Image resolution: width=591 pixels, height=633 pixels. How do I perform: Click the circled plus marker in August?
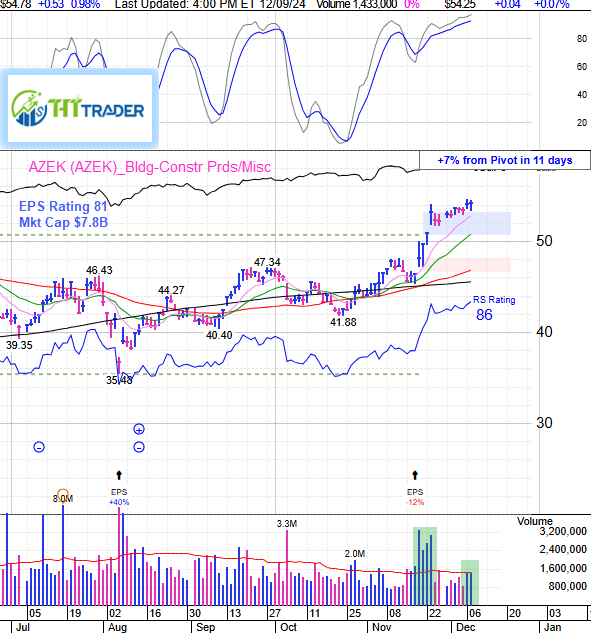pyautogui.click(x=139, y=430)
